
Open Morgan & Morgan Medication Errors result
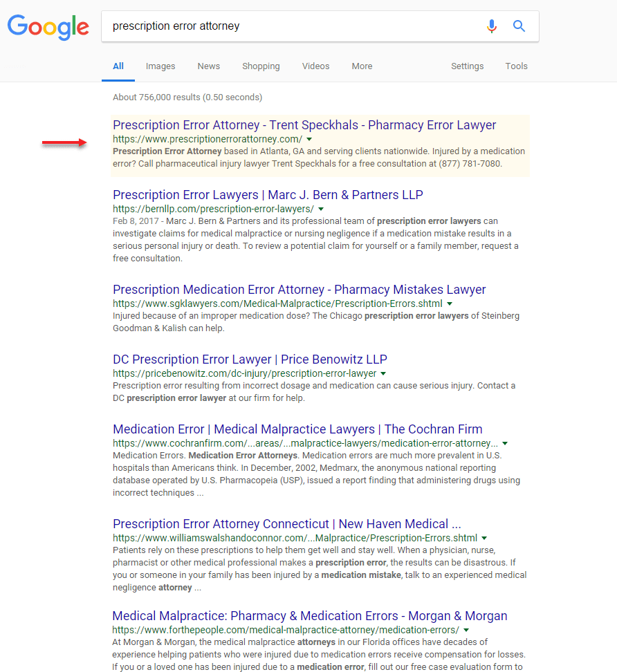pyautogui.click(x=310, y=616)
